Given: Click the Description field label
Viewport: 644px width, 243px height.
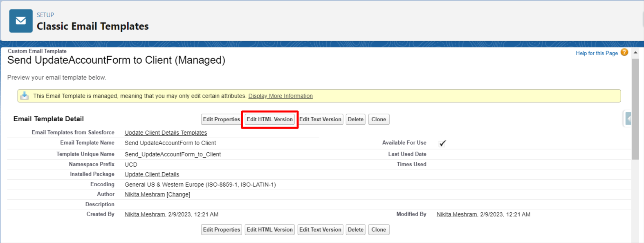Looking at the screenshot, I should click(x=100, y=204).
